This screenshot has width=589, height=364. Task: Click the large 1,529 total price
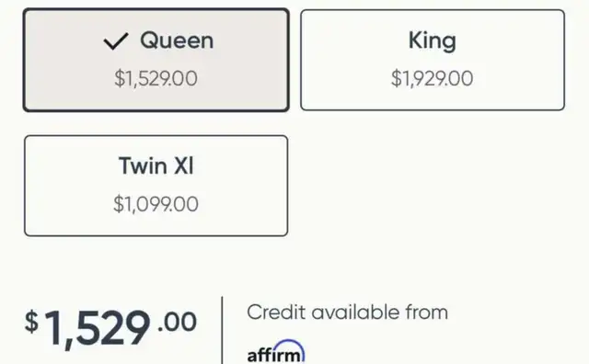[x=98, y=328]
